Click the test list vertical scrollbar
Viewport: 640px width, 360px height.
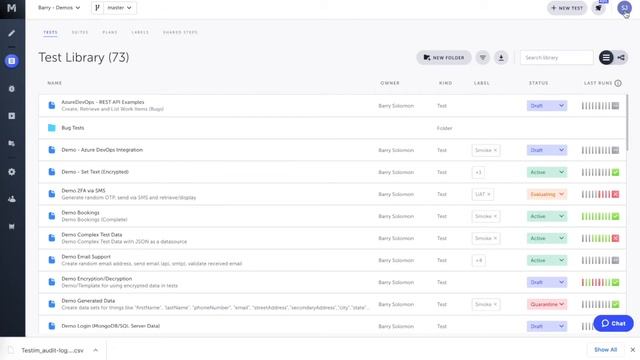627,122
